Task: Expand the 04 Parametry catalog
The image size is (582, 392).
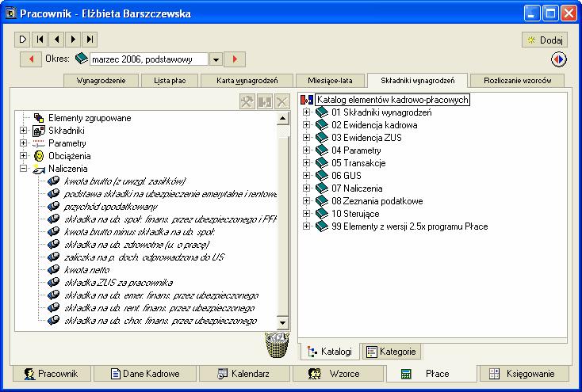Action: click(x=306, y=150)
